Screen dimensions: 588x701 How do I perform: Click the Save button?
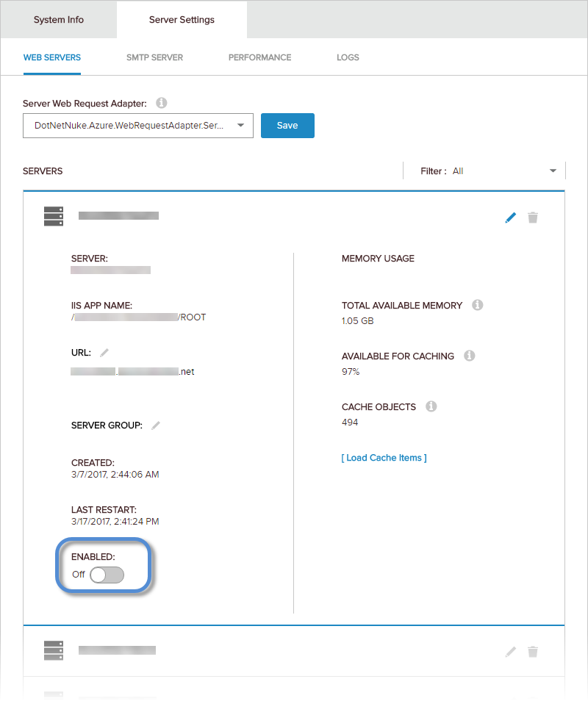click(287, 126)
